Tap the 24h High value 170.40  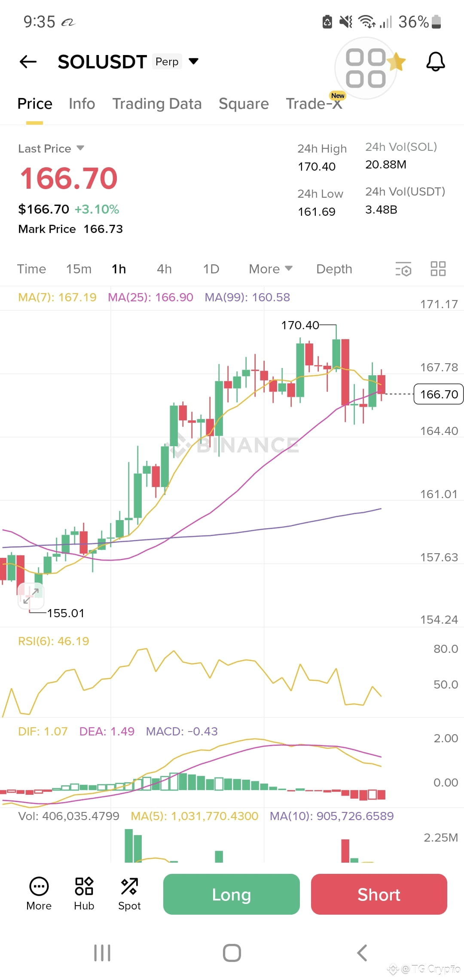(x=317, y=167)
